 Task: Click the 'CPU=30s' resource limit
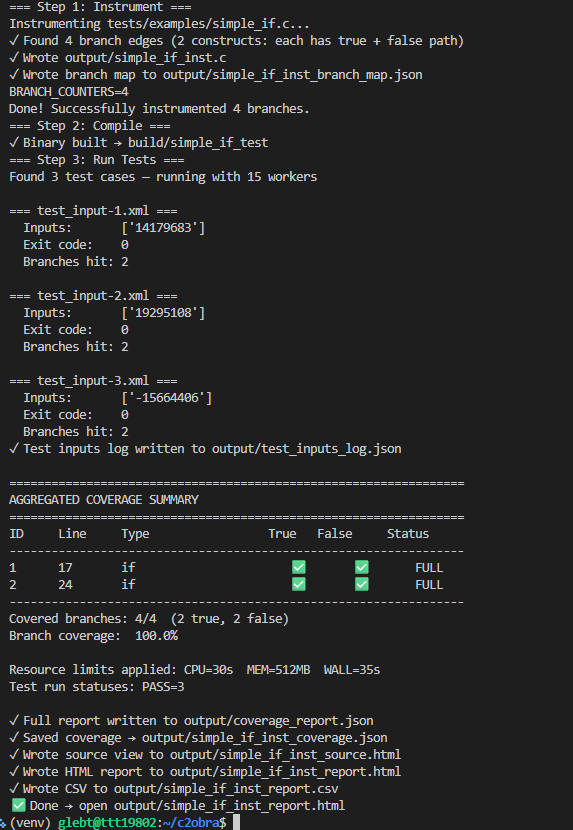[209, 670]
